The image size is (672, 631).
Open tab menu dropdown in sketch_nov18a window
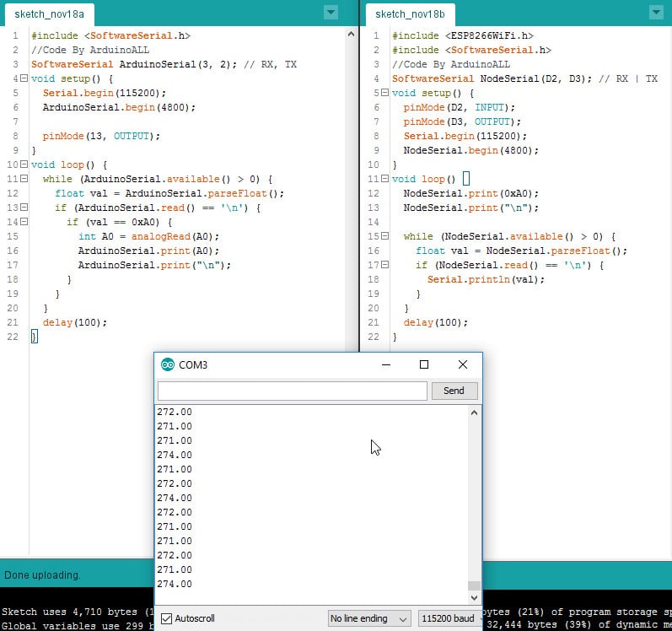point(331,13)
